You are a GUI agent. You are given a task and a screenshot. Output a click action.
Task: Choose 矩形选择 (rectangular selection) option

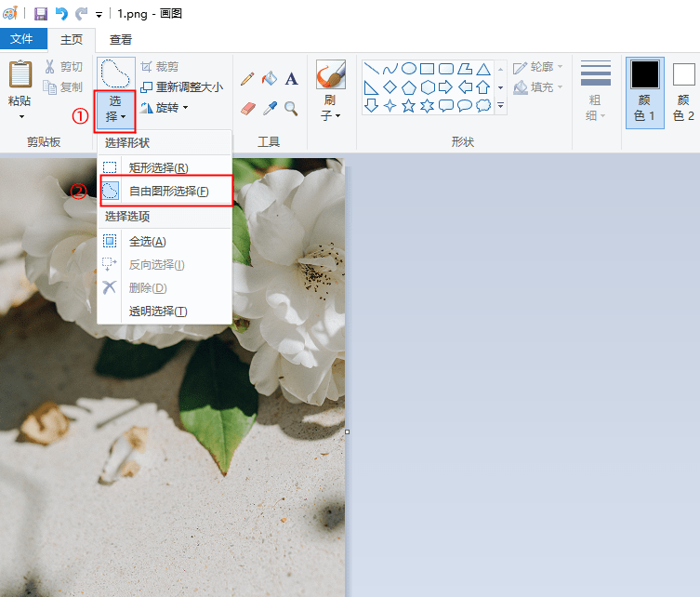pos(158,168)
